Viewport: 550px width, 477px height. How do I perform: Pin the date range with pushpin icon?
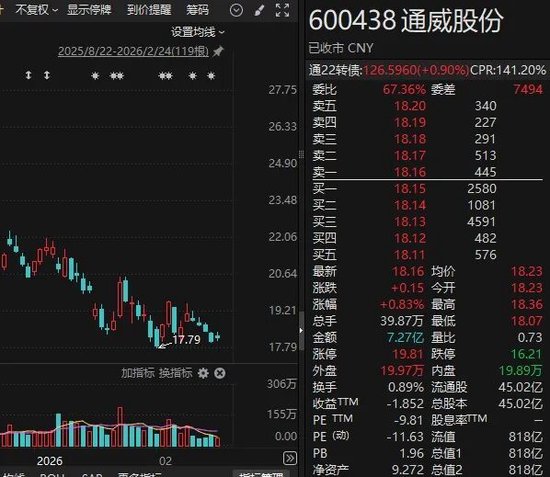coord(218,52)
